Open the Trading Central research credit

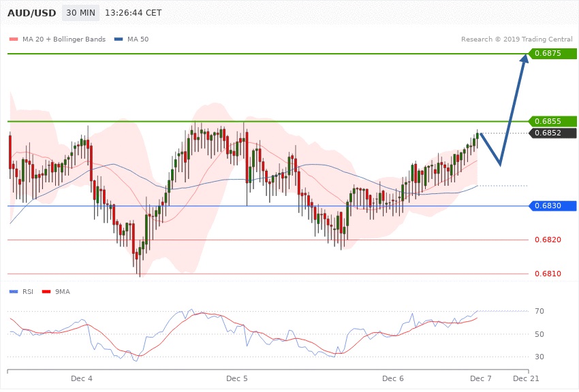[x=517, y=39]
